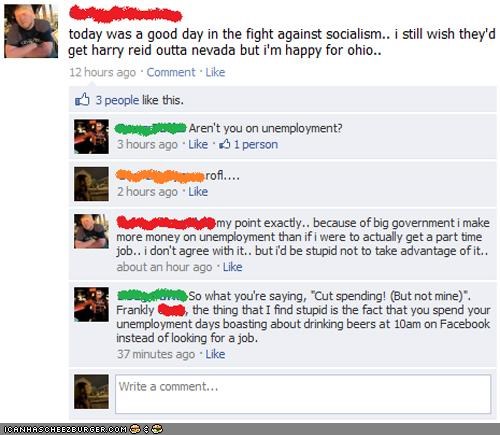Click the avatar beside the comment box
The width and height of the screenshot is (500, 435).
pyautogui.click(x=91, y=392)
